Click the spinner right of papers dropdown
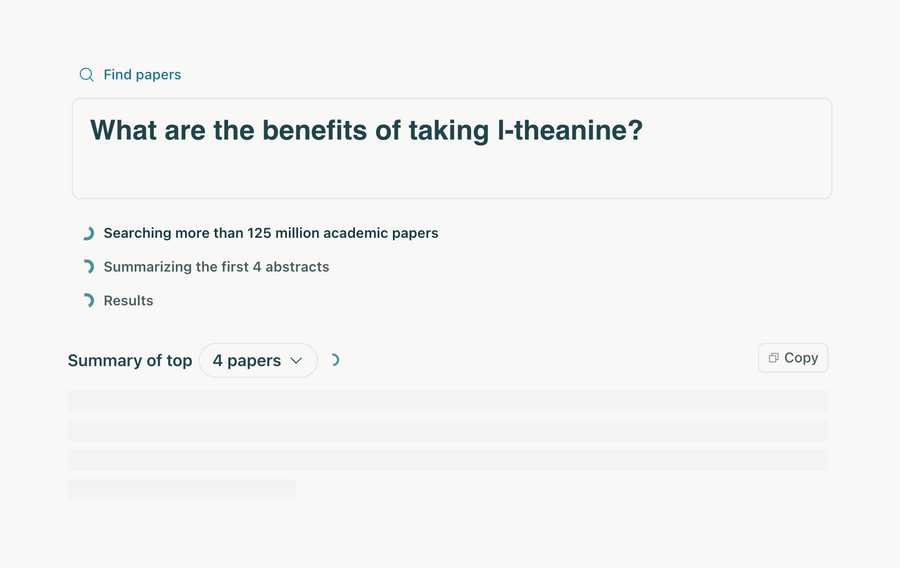The width and height of the screenshot is (900, 568). (x=334, y=360)
